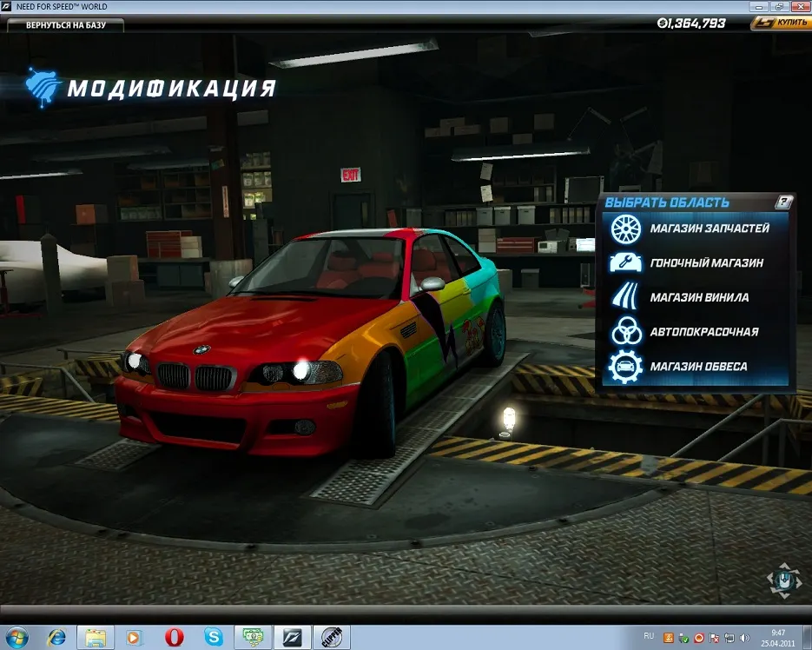Click the Модификация heading
This screenshot has height=650, width=812.
(x=171, y=88)
